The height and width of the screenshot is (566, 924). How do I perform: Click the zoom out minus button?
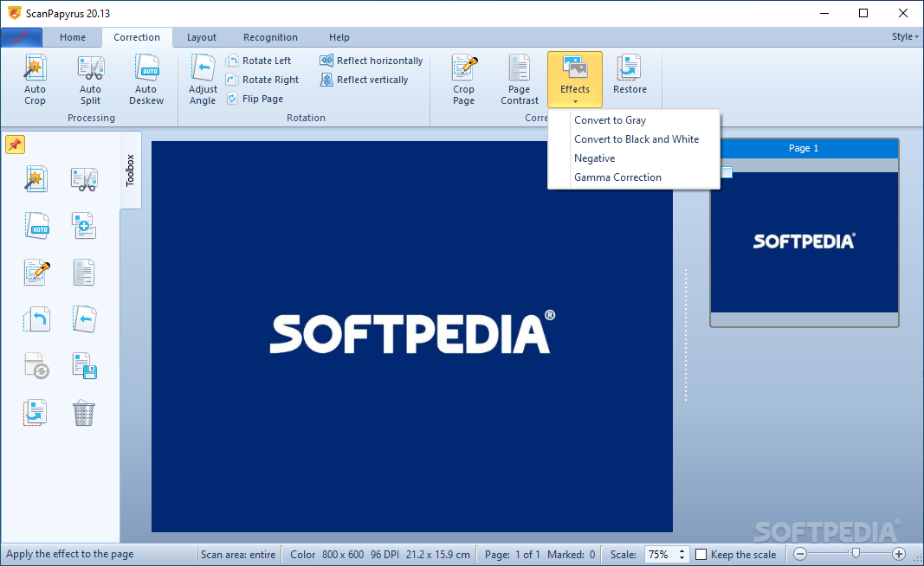click(799, 554)
